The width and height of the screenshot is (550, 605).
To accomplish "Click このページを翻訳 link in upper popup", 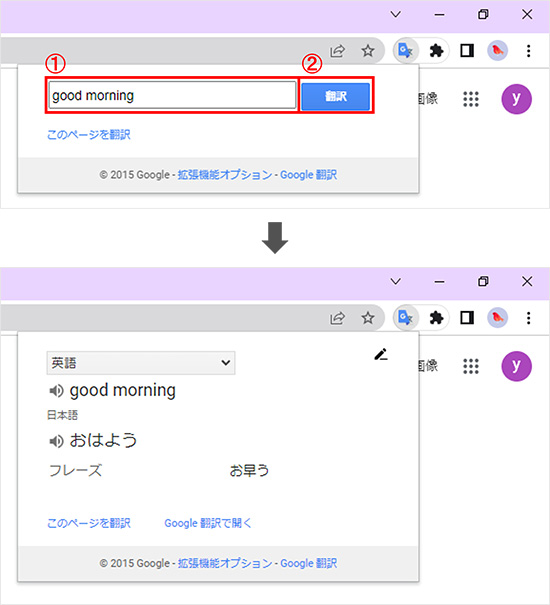I will tap(89, 135).
